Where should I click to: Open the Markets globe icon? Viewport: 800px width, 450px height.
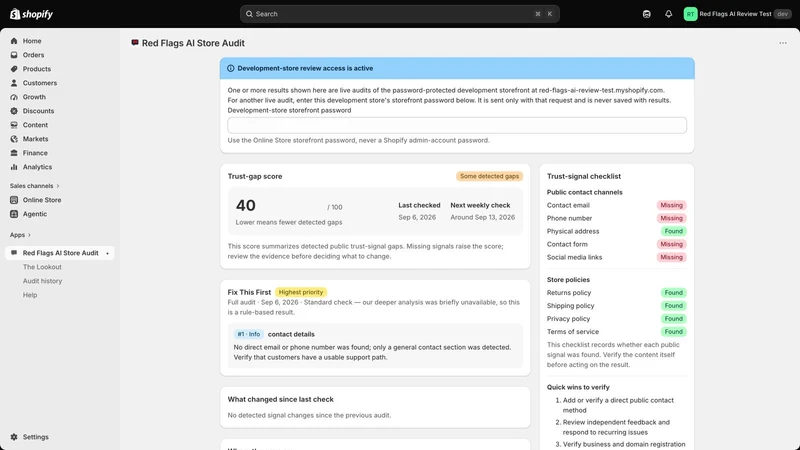pos(14,139)
